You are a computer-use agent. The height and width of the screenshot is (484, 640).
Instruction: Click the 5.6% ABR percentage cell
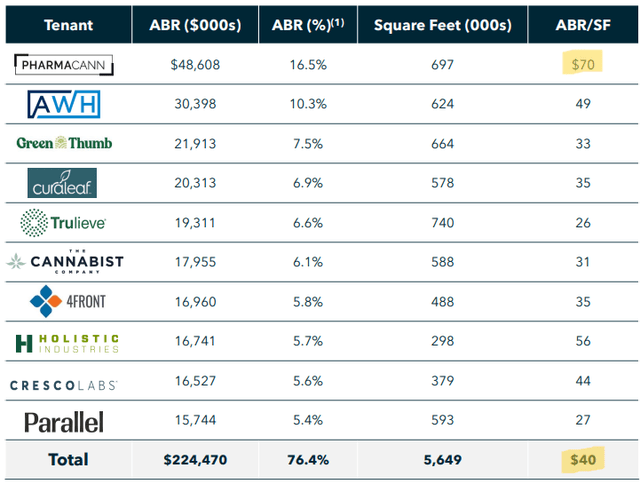click(x=308, y=381)
